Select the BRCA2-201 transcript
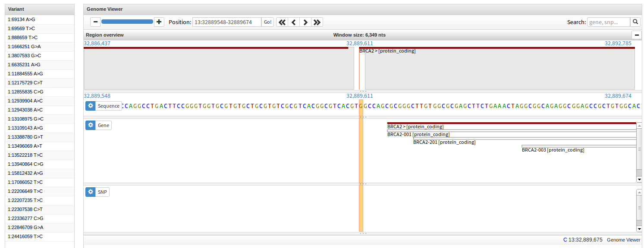 (x=444, y=142)
